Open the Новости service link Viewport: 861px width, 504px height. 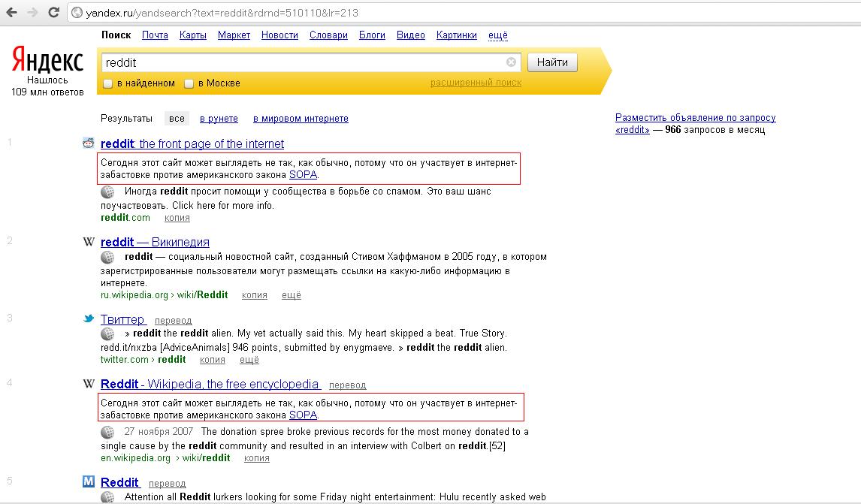click(279, 35)
